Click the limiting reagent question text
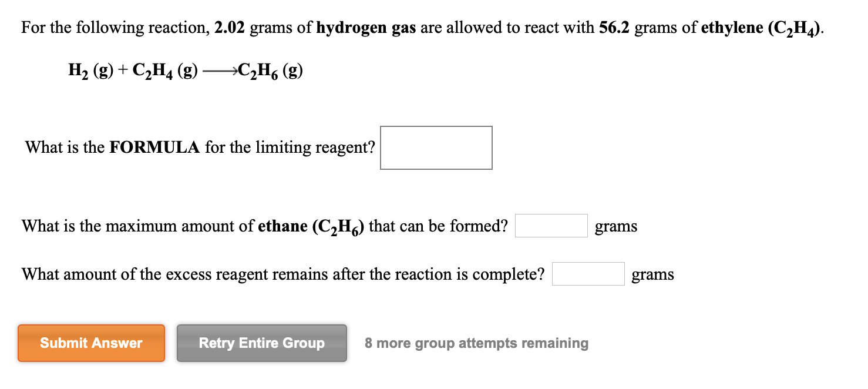 [x=199, y=147]
